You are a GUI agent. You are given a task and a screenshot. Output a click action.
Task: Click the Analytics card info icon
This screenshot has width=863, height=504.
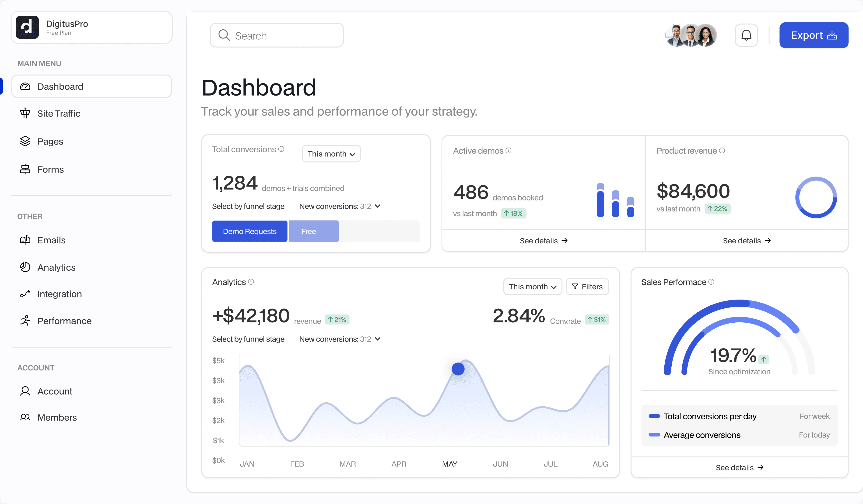[251, 282]
